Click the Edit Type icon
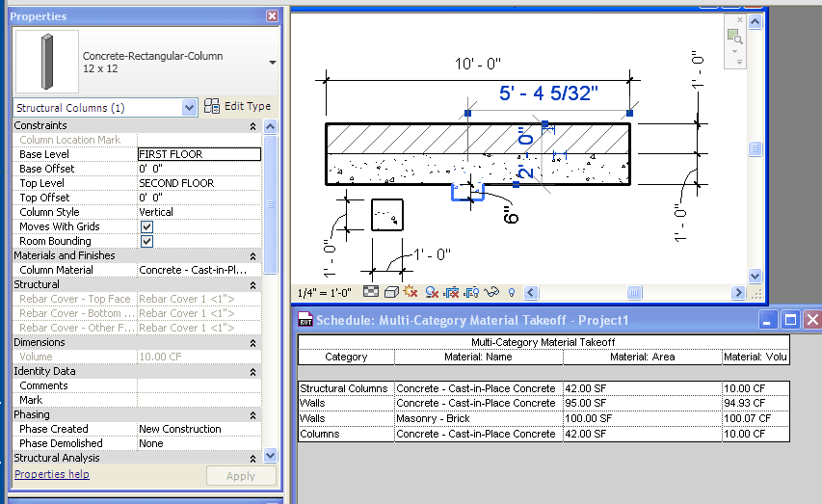 click(214, 107)
